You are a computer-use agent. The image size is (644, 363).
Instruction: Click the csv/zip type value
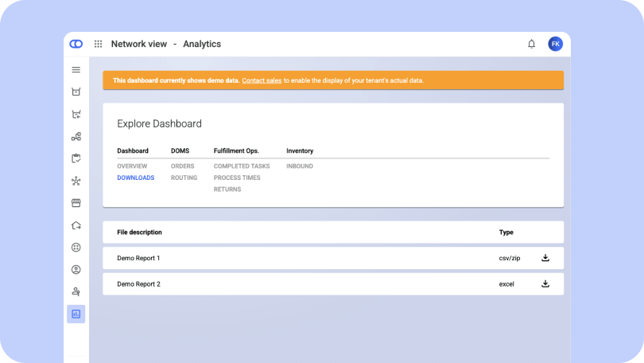tap(510, 258)
